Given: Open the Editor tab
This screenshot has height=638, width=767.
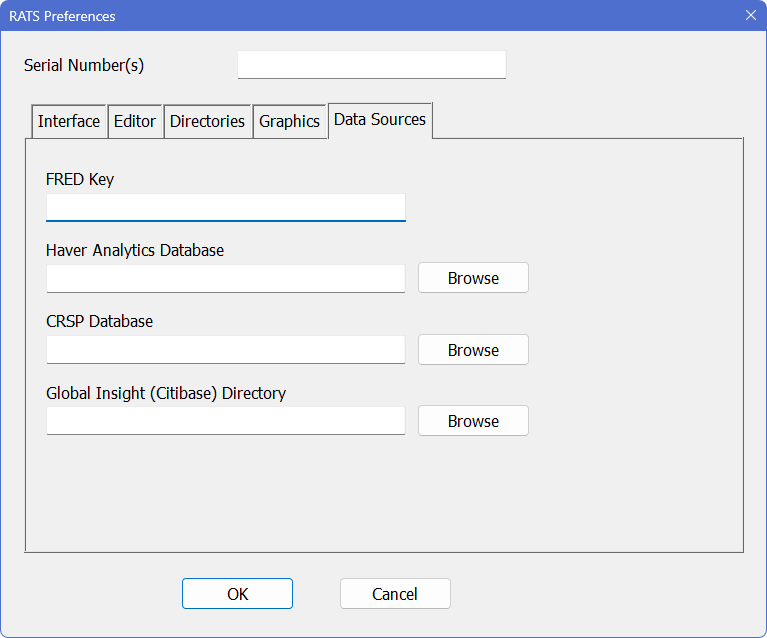Looking at the screenshot, I should 135,121.
